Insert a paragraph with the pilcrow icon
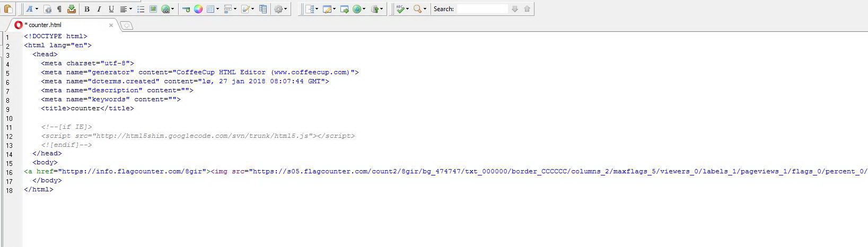The image size is (868, 247). coord(59,9)
